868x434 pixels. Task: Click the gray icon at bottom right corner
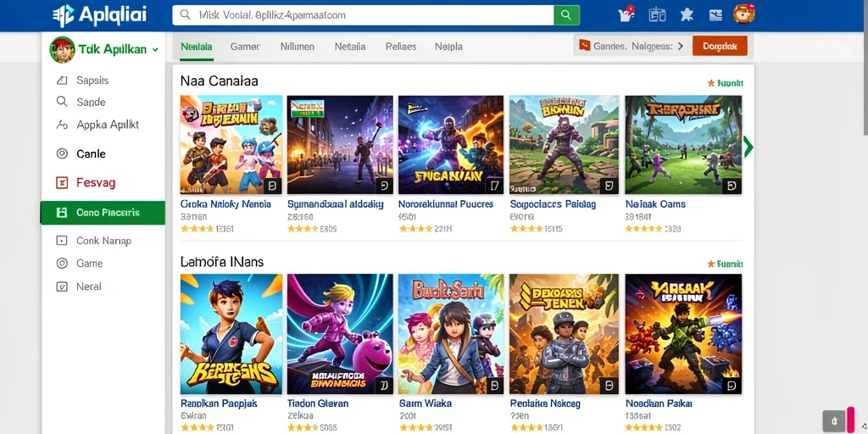pos(834,420)
